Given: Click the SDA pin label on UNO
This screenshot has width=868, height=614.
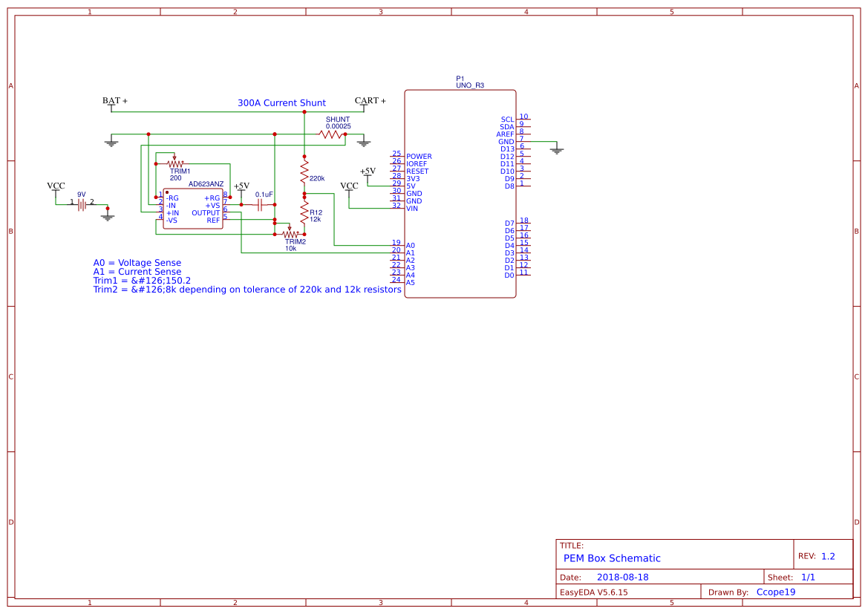Looking at the screenshot, I should [507, 127].
